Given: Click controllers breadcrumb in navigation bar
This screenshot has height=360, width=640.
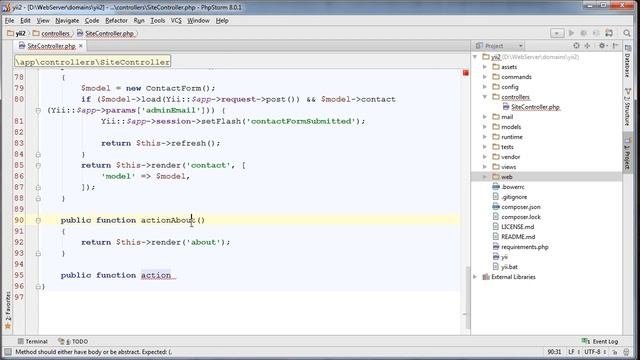Looking at the screenshot, I should [51, 33].
